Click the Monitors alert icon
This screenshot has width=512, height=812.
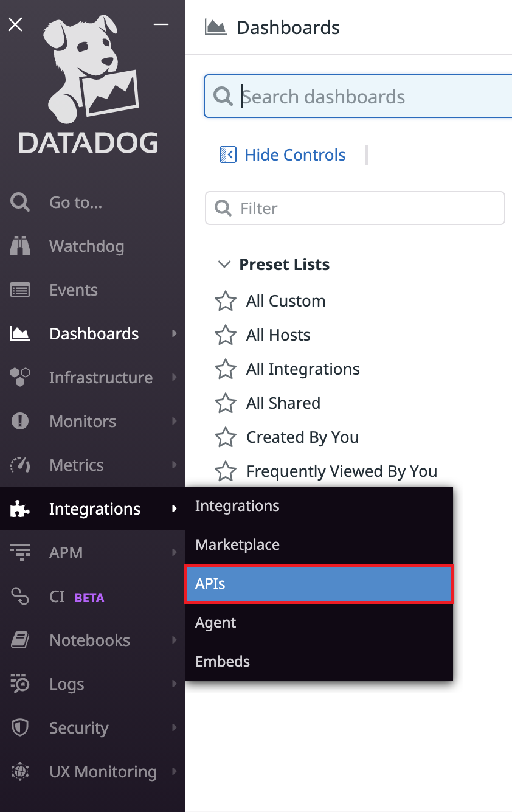tap(20, 422)
